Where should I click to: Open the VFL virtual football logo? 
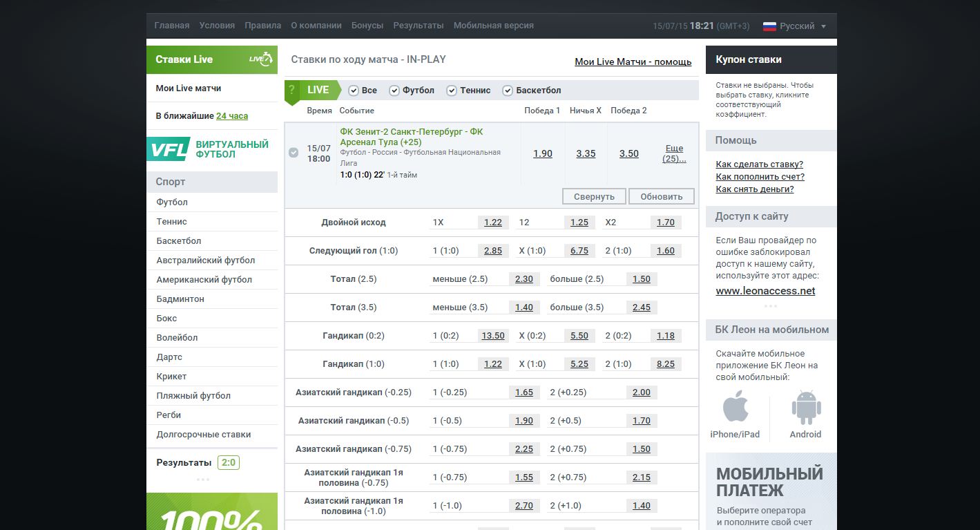tap(168, 149)
